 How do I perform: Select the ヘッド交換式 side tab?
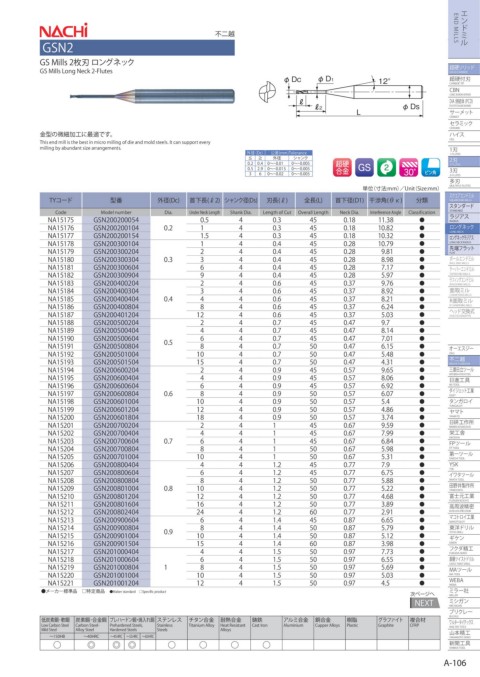pos(462,313)
